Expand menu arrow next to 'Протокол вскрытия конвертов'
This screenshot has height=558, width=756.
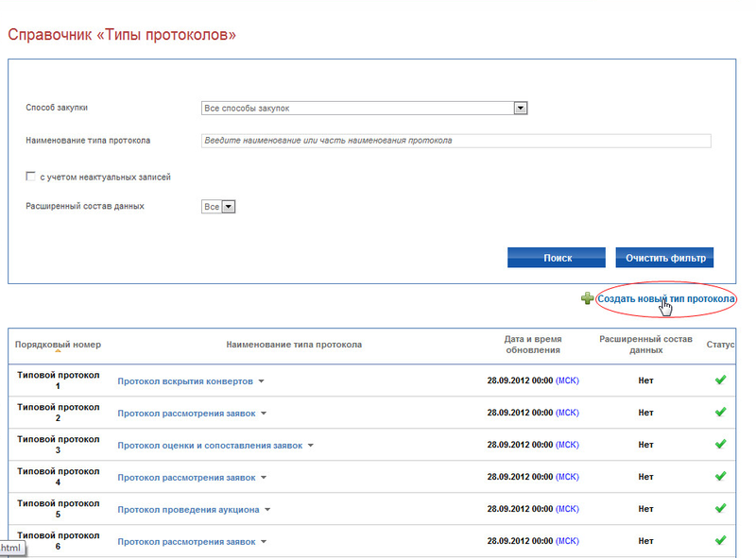click(x=262, y=381)
